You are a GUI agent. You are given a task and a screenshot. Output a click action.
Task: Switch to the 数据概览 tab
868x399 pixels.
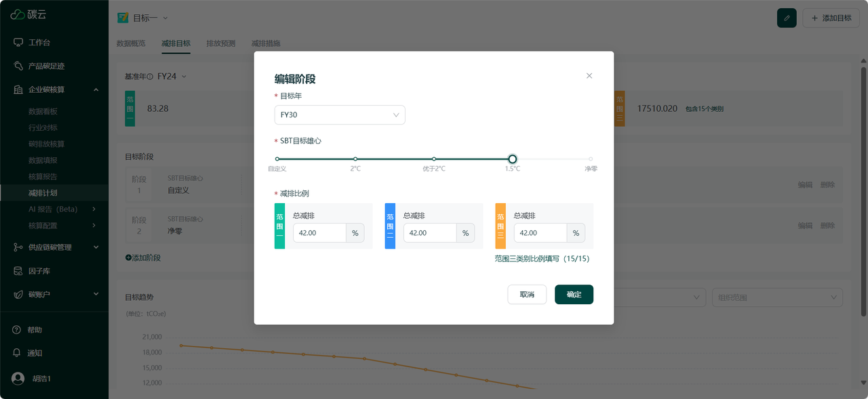(x=131, y=43)
